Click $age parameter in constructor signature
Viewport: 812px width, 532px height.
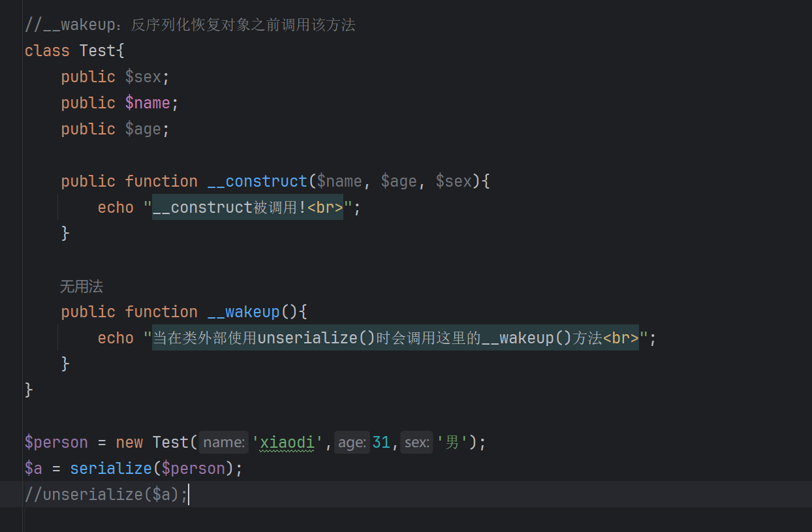click(x=399, y=181)
